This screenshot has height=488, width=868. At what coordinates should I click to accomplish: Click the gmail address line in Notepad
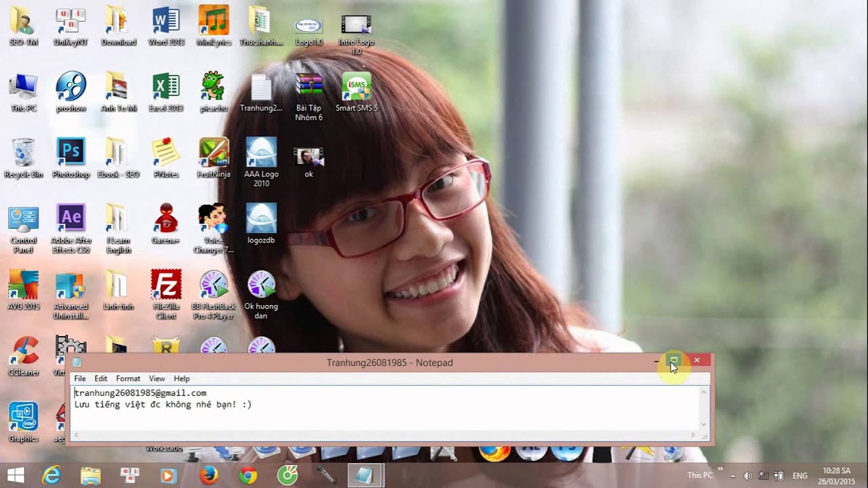pyautogui.click(x=140, y=393)
